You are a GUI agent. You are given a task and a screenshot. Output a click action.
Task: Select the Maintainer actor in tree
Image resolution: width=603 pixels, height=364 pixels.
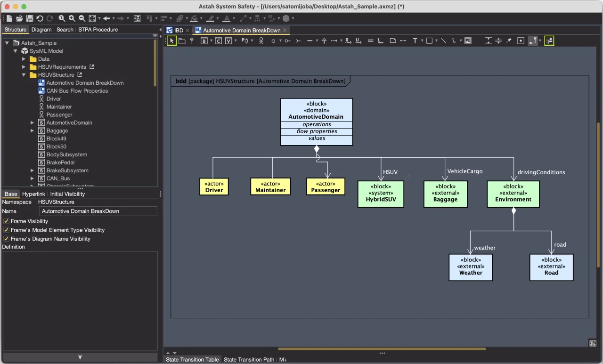59,107
